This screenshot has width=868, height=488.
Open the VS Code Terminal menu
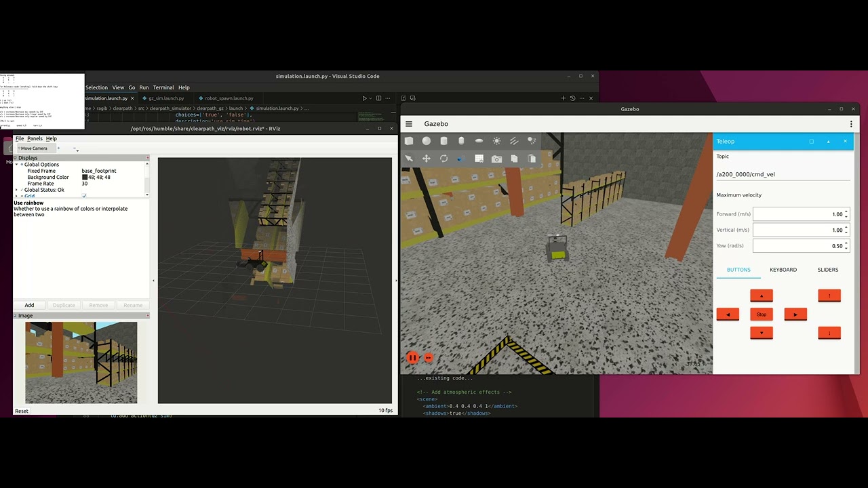(163, 87)
